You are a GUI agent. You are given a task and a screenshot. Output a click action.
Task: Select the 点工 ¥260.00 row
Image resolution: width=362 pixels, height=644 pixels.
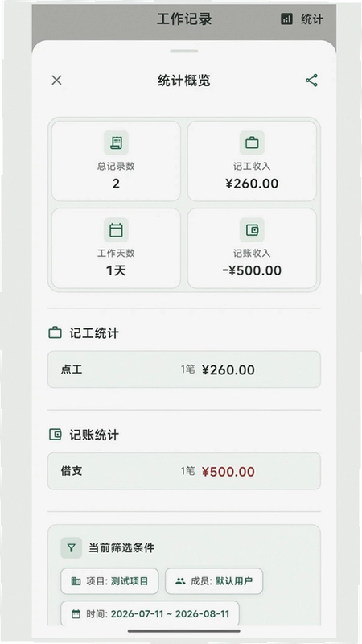(x=184, y=369)
